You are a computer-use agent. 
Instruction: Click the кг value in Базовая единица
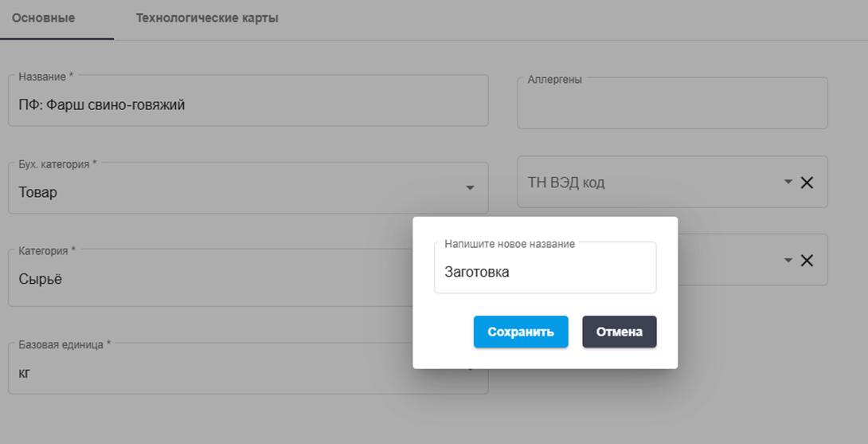coord(25,372)
